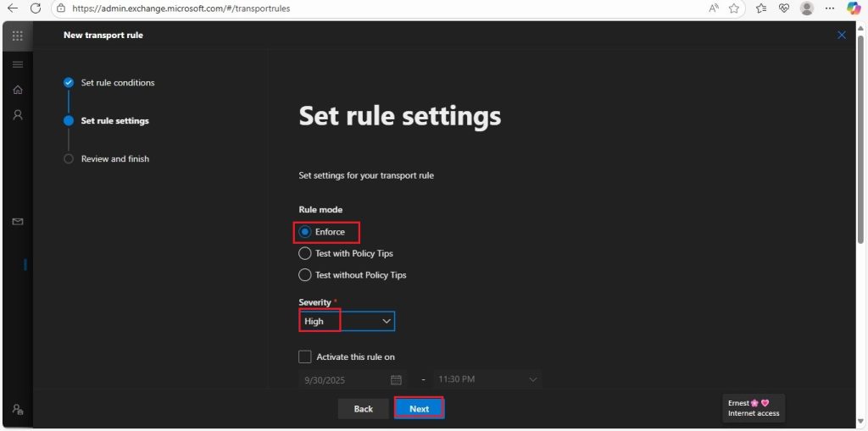Go to Set rule conditions step
868x431 pixels.
coord(118,82)
